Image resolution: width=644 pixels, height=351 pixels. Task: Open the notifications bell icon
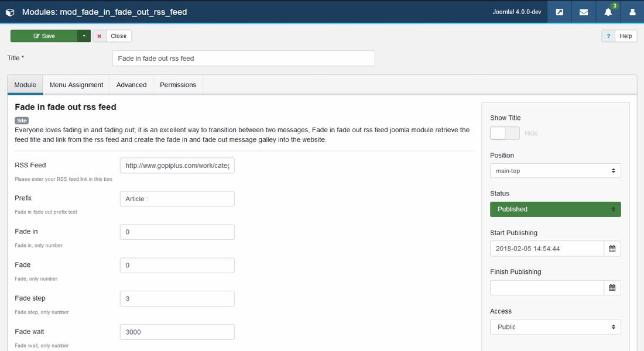(608, 12)
